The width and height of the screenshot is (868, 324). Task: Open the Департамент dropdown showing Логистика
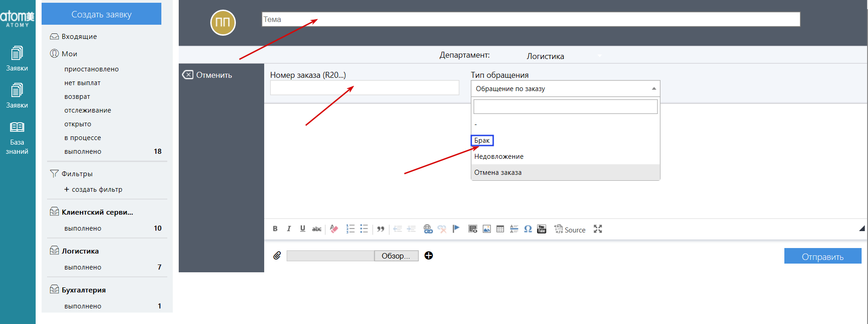click(564, 56)
